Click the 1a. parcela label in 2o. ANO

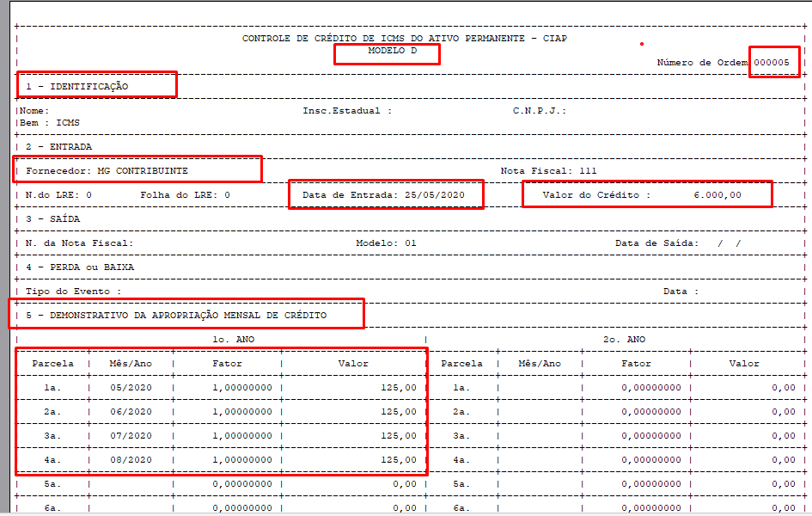(461, 388)
